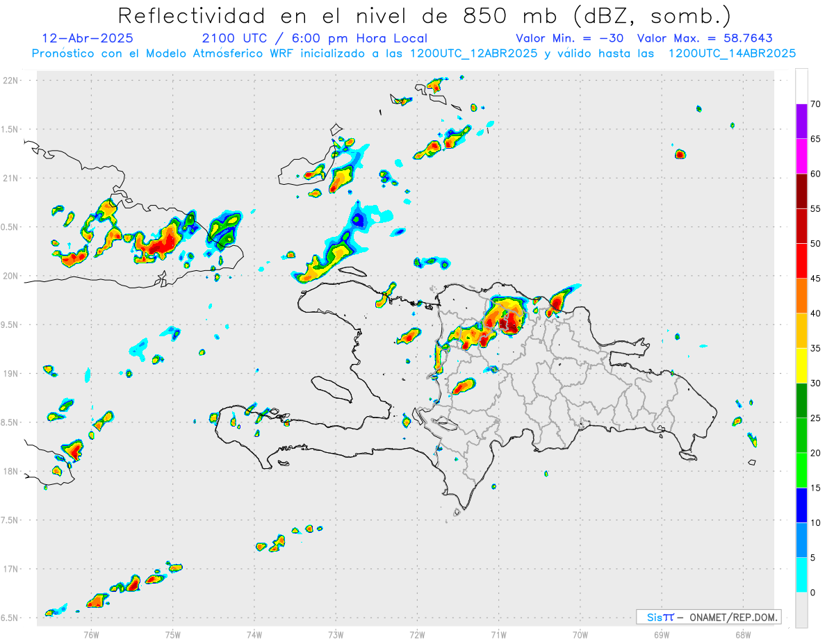
Task: Click the 'Valor Max. = 58.7643' text
Action: coord(705,38)
